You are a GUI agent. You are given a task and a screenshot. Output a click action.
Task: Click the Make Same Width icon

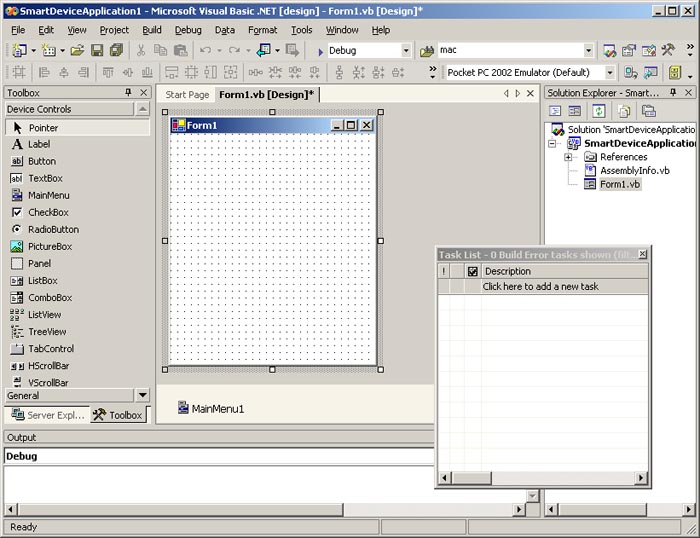click(x=171, y=72)
